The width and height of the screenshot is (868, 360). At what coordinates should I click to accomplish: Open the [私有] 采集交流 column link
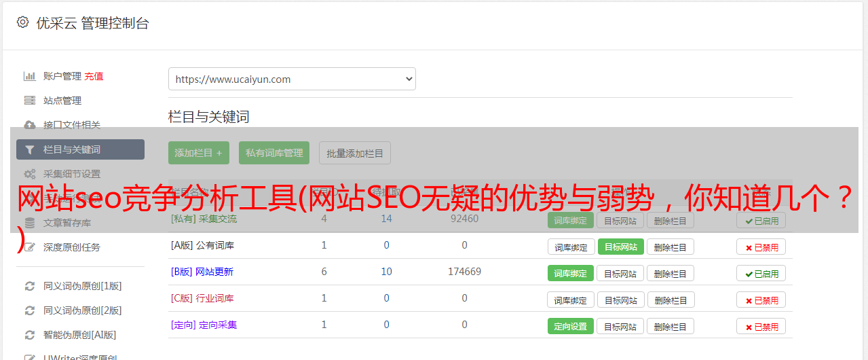click(204, 219)
